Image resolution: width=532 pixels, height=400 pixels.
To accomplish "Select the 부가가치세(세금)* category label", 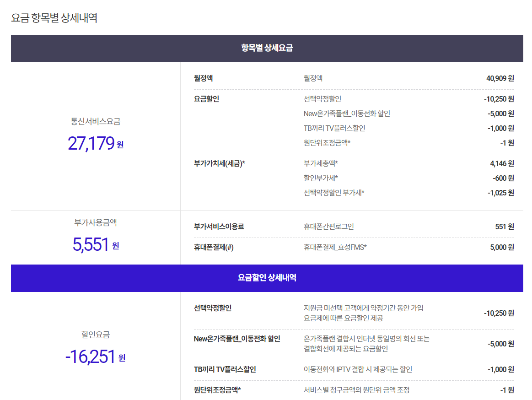I will (x=220, y=163).
